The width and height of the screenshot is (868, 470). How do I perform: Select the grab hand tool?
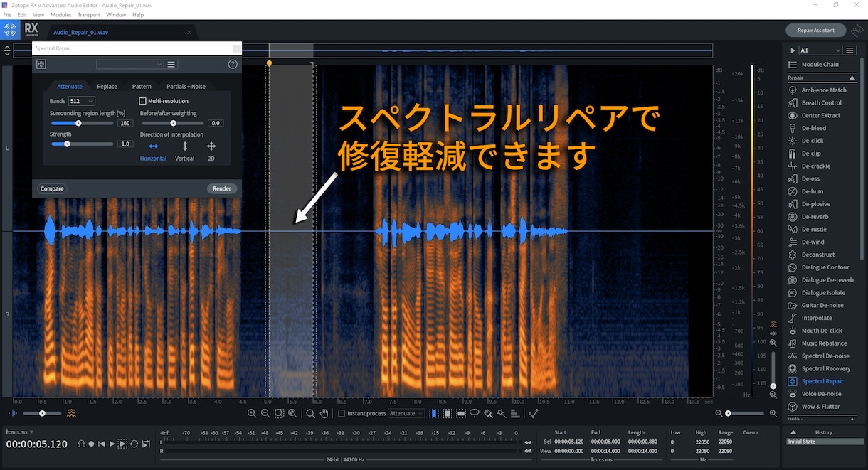(324, 413)
